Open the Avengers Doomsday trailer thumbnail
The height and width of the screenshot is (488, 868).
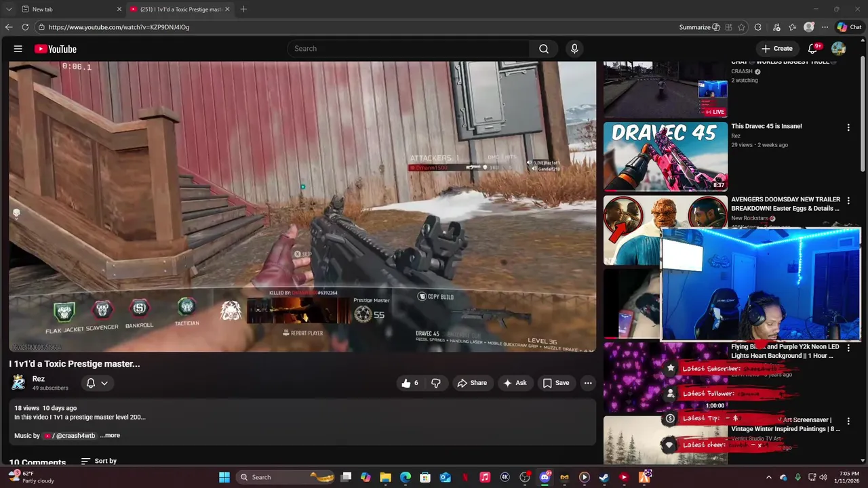tap(665, 230)
